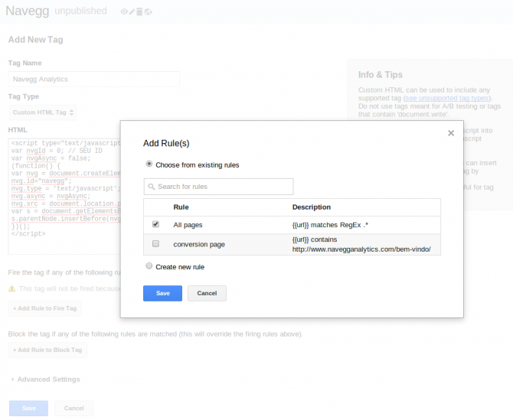Select Create new rule radio option

click(x=149, y=265)
